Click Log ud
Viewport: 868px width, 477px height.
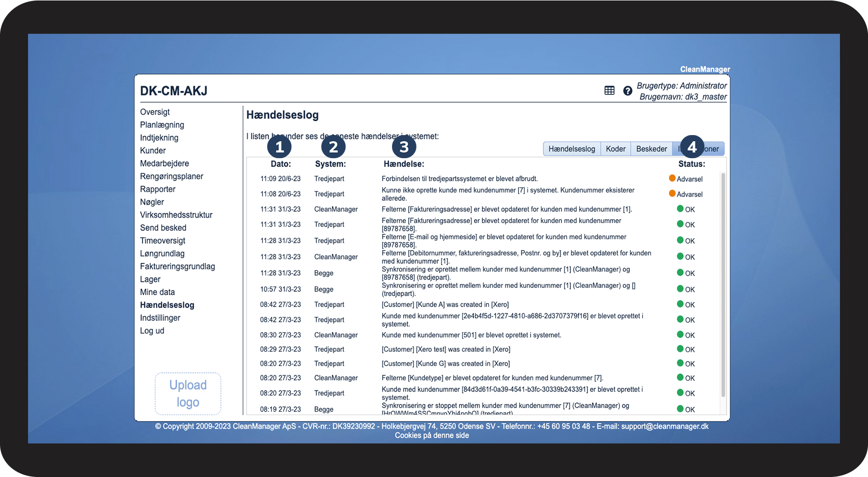click(x=152, y=331)
